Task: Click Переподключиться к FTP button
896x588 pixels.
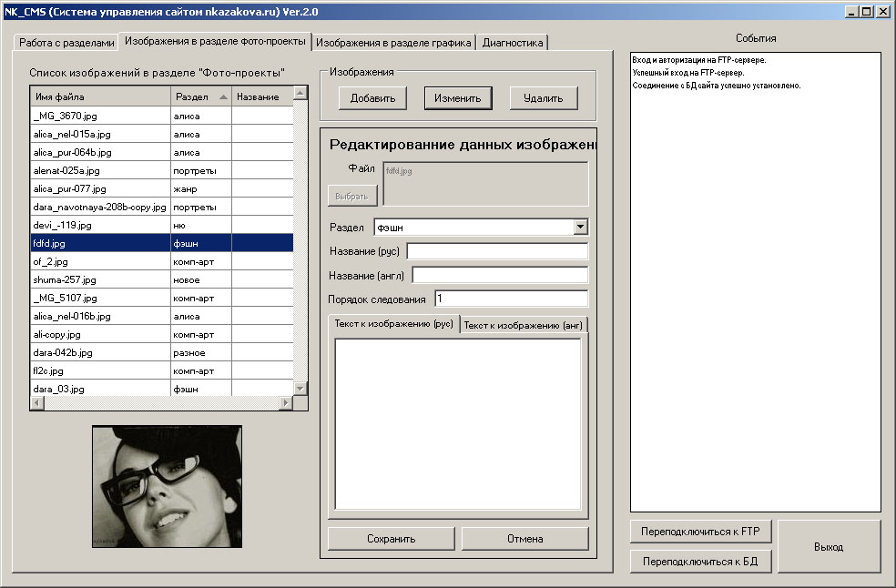Action: pos(700,531)
